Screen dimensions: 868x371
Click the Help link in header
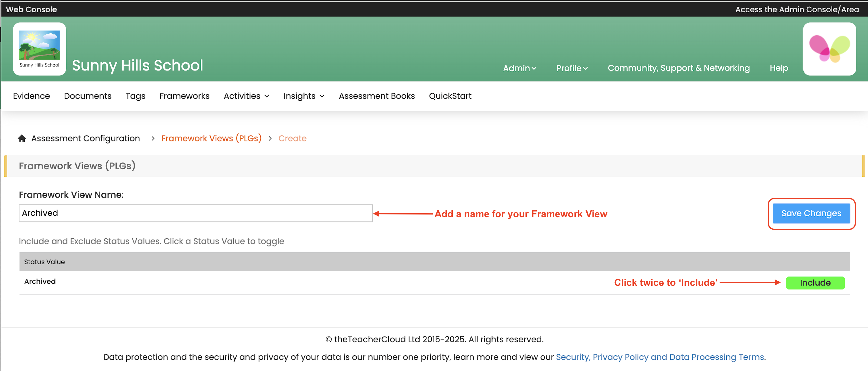point(778,68)
